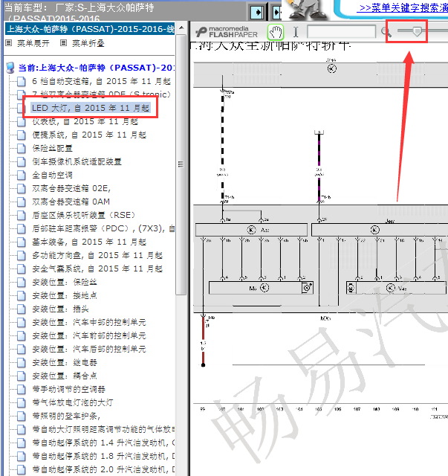Click the document icon next to 安装位置: 保险丝

(x=22, y=282)
